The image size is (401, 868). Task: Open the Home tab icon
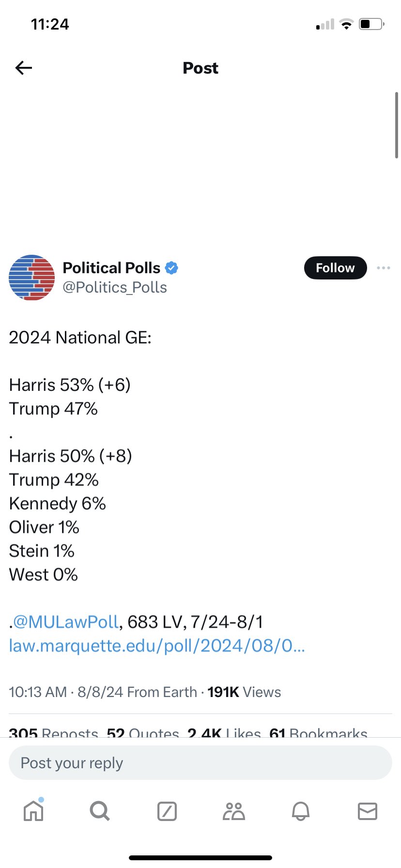click(33, 810)
